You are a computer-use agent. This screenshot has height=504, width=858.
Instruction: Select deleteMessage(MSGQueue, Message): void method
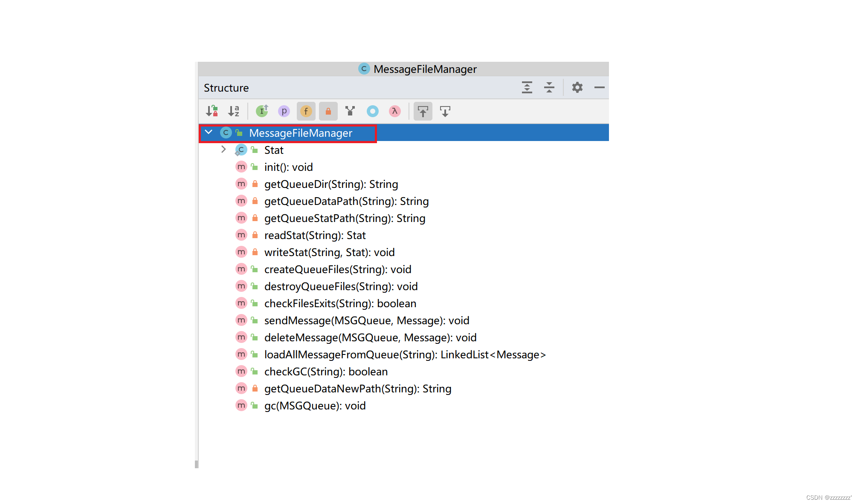[x=404, y=337]
